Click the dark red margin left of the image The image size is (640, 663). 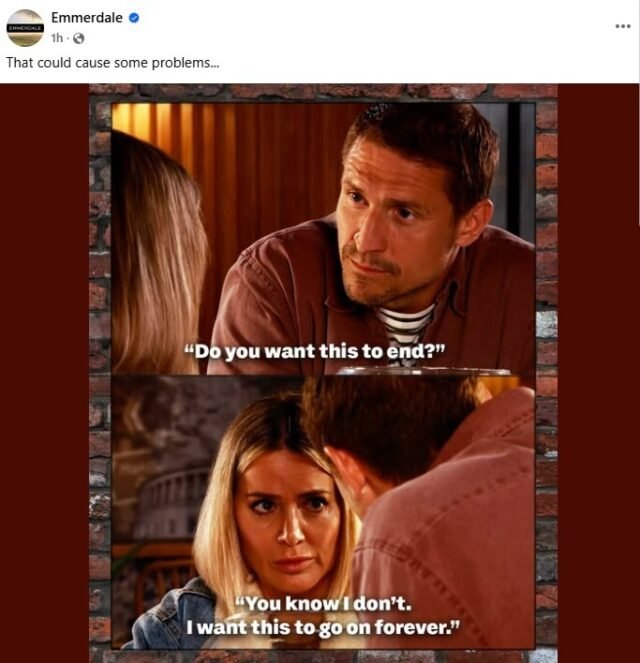click(44, 372)
